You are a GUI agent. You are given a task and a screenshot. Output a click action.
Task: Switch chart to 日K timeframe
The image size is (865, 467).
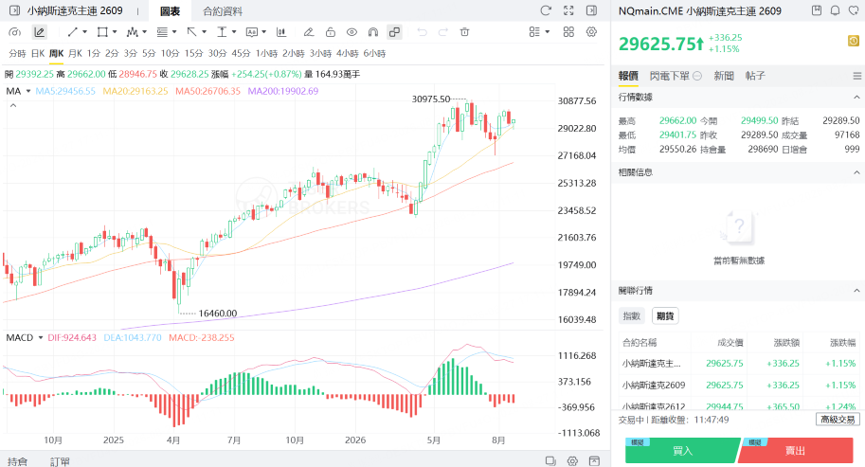[x=38, y=53]
